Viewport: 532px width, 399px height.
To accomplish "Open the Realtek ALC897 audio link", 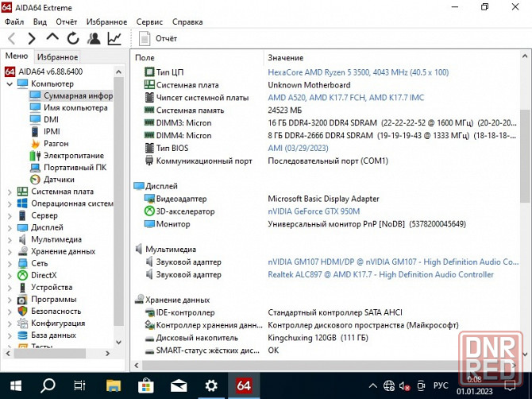I will [380, 274].
